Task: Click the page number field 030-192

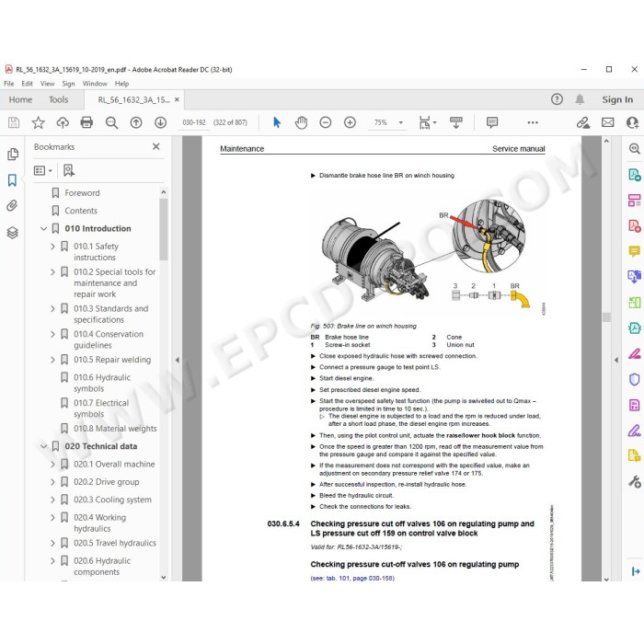Action: tap(194, 122)
